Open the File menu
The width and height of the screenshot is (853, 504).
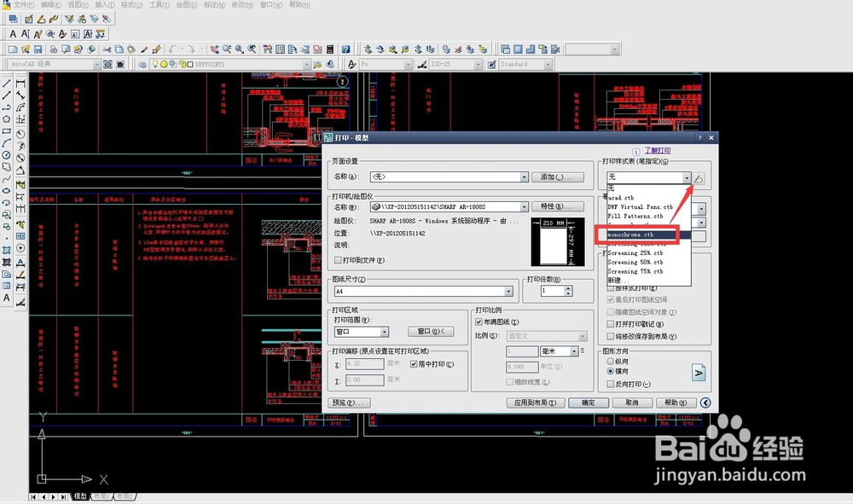tap(23, 5)
